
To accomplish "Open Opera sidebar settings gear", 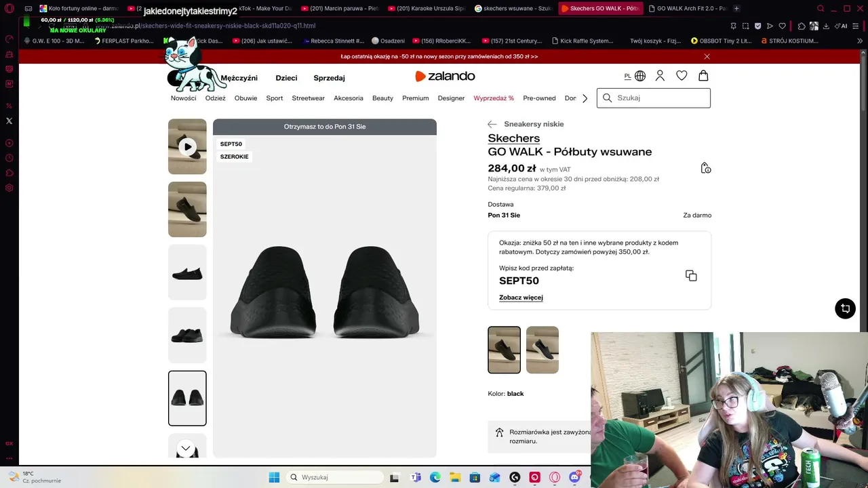I will pyautogui.click(x=9, y=188).
